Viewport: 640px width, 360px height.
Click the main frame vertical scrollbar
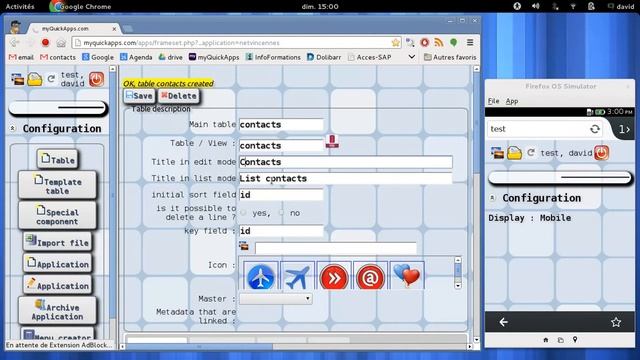476,204
